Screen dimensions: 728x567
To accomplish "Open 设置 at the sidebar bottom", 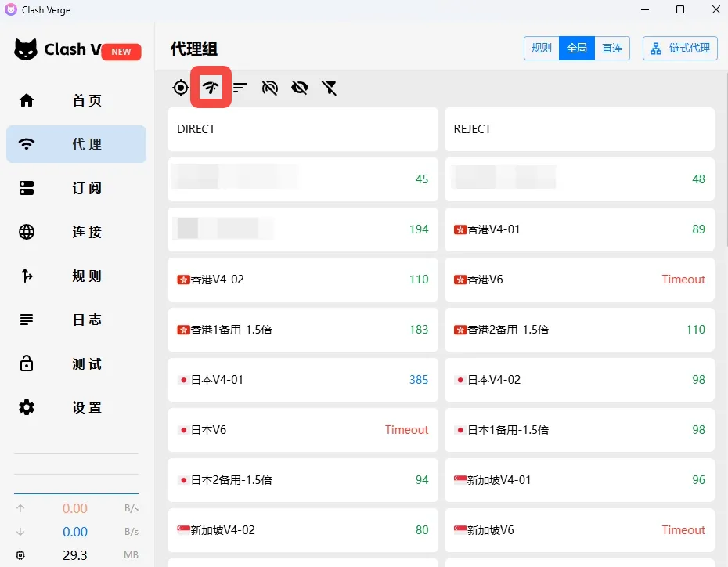I will [x=76, y=407].
